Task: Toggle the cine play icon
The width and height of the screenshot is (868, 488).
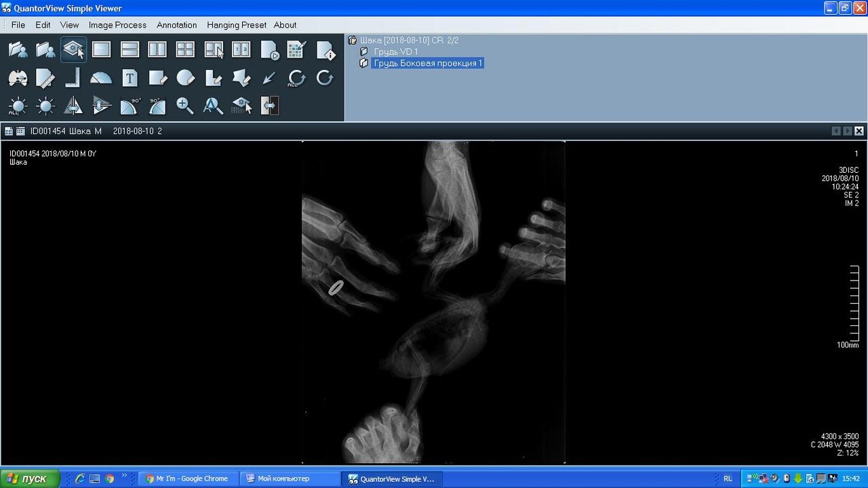Action: 269,49
